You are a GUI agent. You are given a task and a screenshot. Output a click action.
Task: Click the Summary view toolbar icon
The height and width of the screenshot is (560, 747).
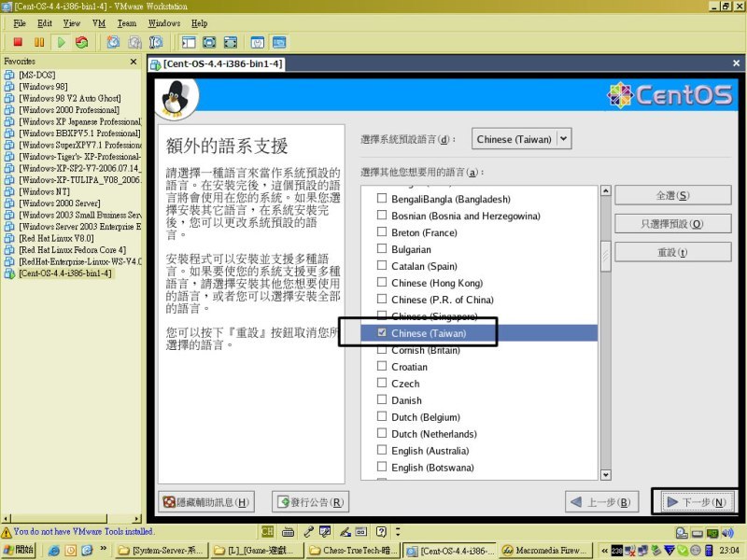(x=258, y=42)
